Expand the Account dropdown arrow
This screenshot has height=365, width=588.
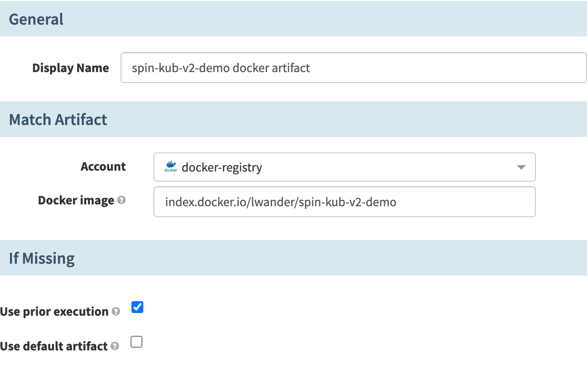(521, 167)
